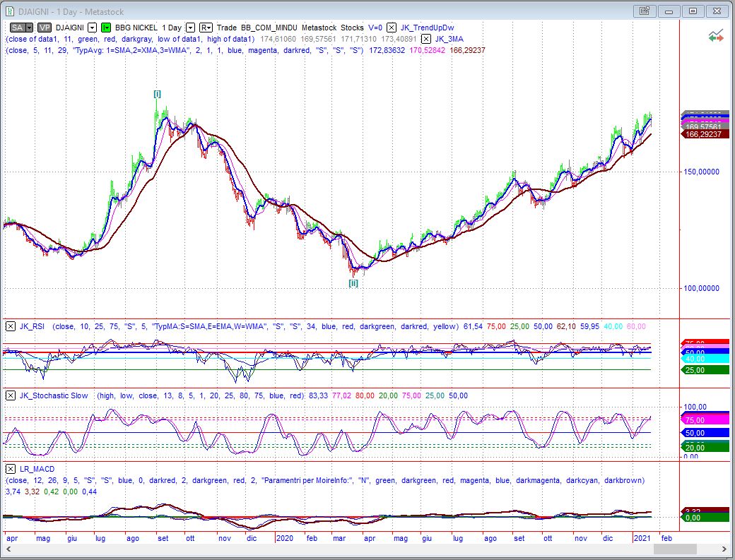Click the Trade label in the toolbar
735x560 pixels.
pyautogui.click(x=226, y=28)
